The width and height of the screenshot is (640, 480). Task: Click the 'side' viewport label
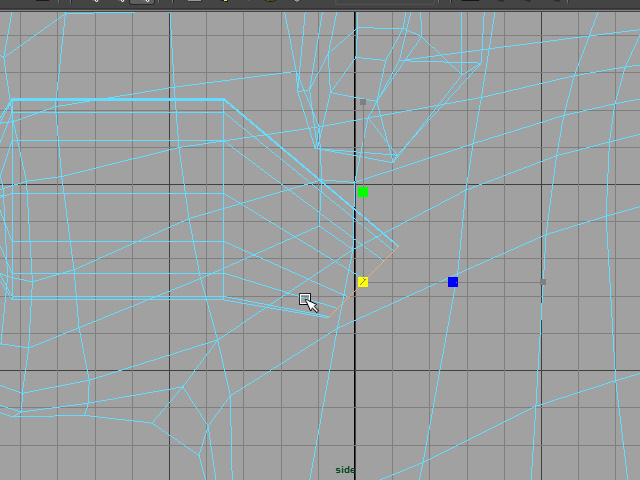(345, 470)
